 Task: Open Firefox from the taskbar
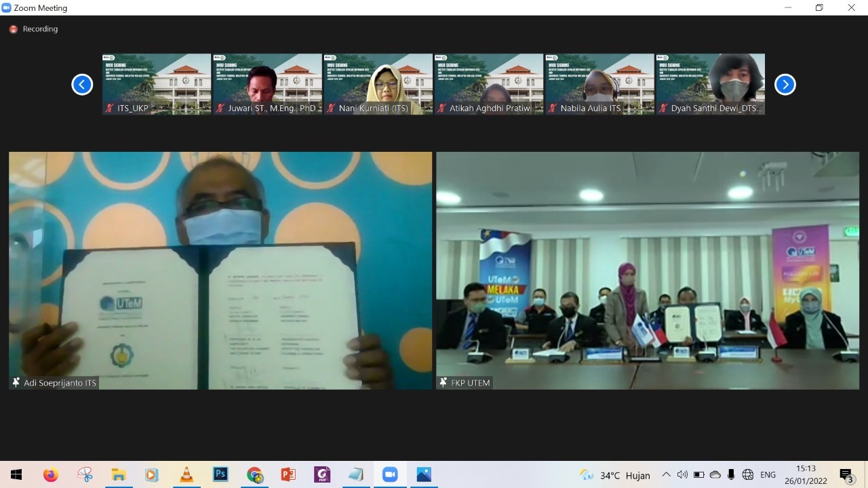point(51,474)
